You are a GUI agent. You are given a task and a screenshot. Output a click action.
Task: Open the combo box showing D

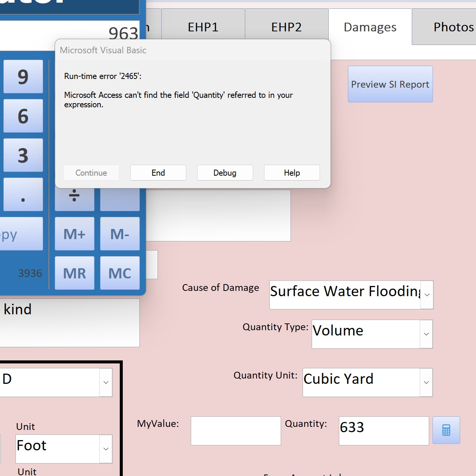pos(106,382)
